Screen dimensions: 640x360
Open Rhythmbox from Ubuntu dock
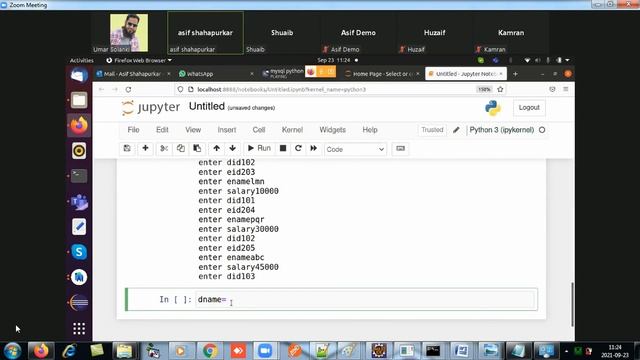click(x=79, y=151)
